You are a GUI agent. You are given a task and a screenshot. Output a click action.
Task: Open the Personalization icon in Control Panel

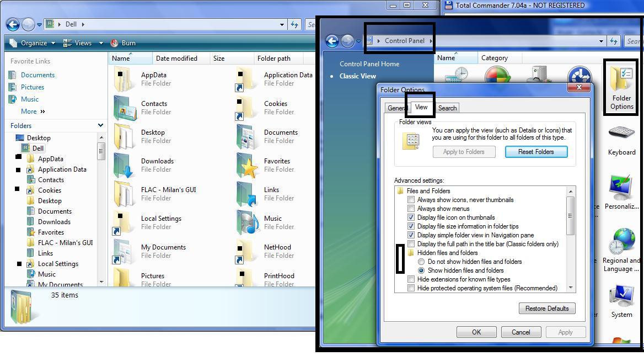click(x=621, y=188)
